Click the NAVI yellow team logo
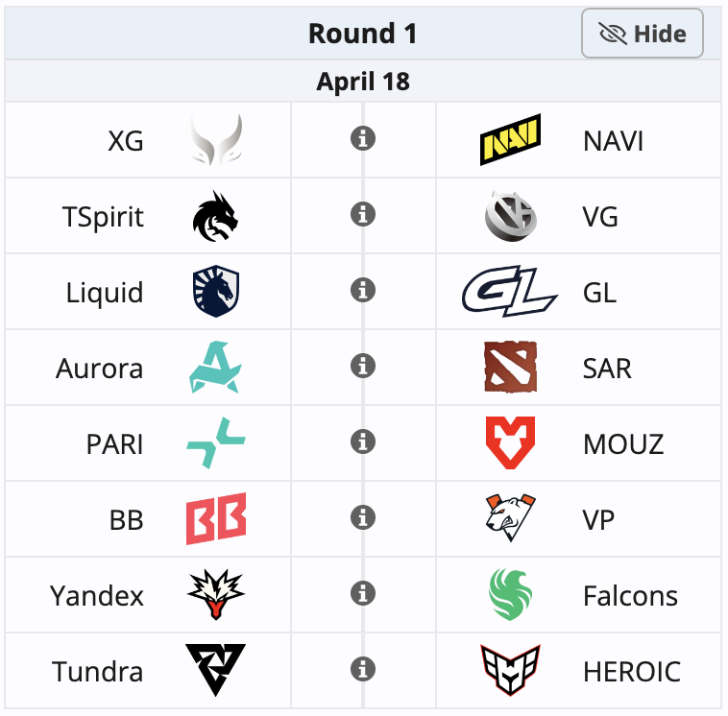Image resolution: width=728 pixels, height=716 pixels. [510, 140]
